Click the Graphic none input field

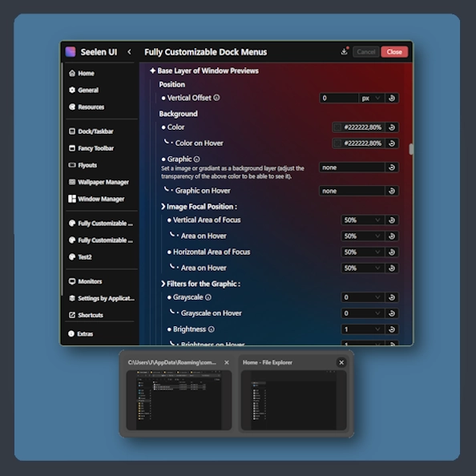pos(352,167)
